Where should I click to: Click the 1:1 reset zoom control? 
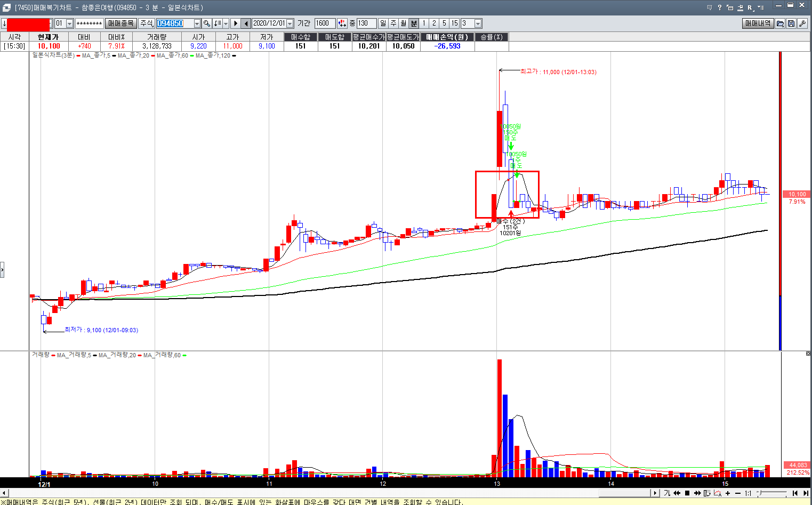click(748, 493)
